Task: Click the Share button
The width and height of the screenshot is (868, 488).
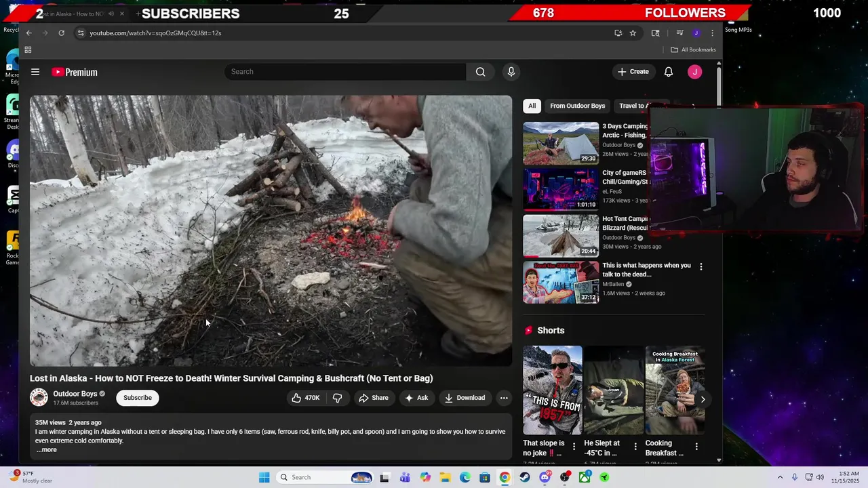Action: click(x=374, y=398)
